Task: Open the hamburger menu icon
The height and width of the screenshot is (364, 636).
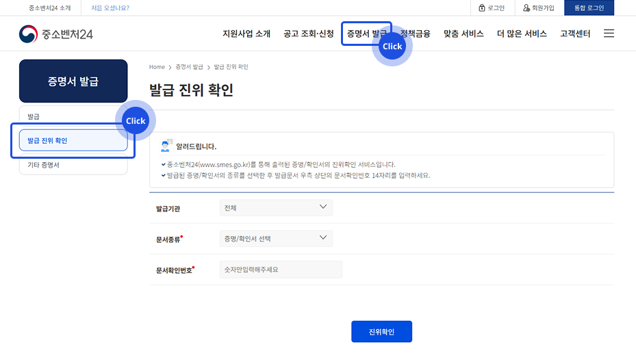Action: pyautogui.click(x=609, y=34)
